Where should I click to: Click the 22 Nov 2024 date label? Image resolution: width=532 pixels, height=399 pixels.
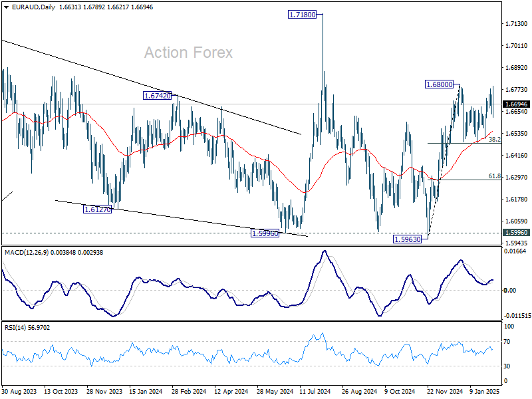pos(445,391)
